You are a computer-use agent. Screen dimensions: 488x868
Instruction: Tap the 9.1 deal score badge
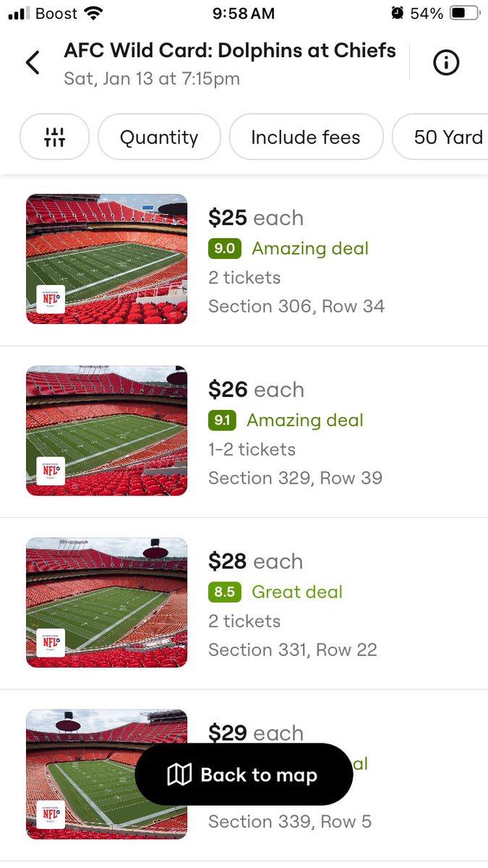[x=222, y=420]
